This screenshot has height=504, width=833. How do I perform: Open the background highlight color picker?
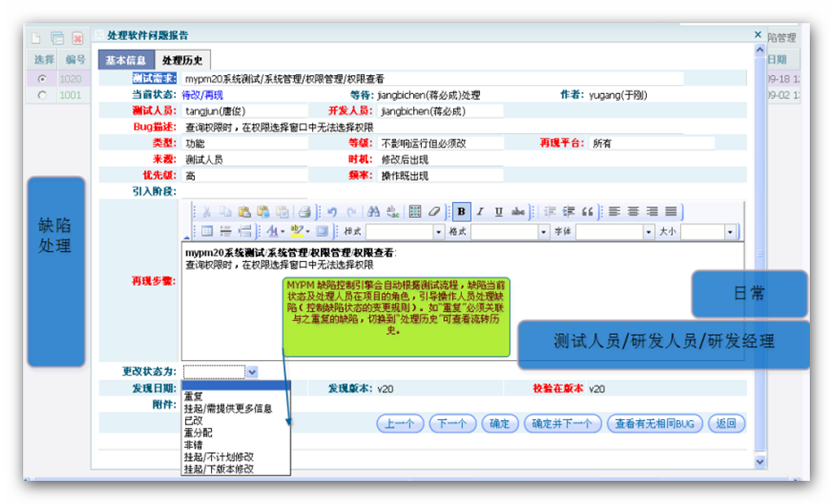click(299, 231)
